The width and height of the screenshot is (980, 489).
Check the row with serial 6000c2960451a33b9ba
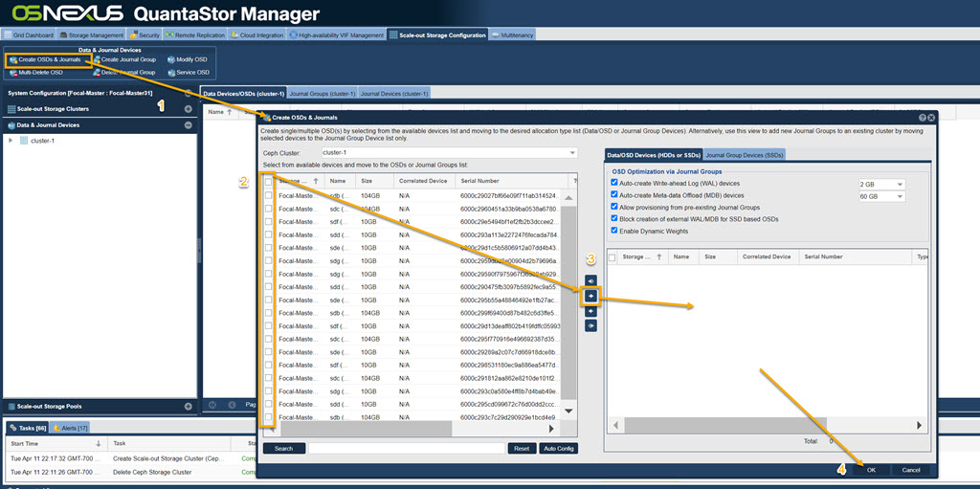pyautogui.click(x=269, y=209)
